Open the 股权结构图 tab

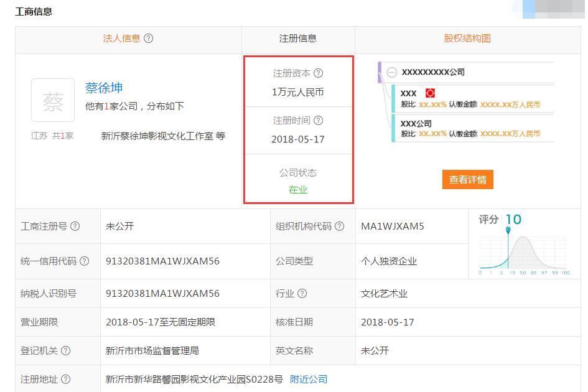click(x=469, y=38)
